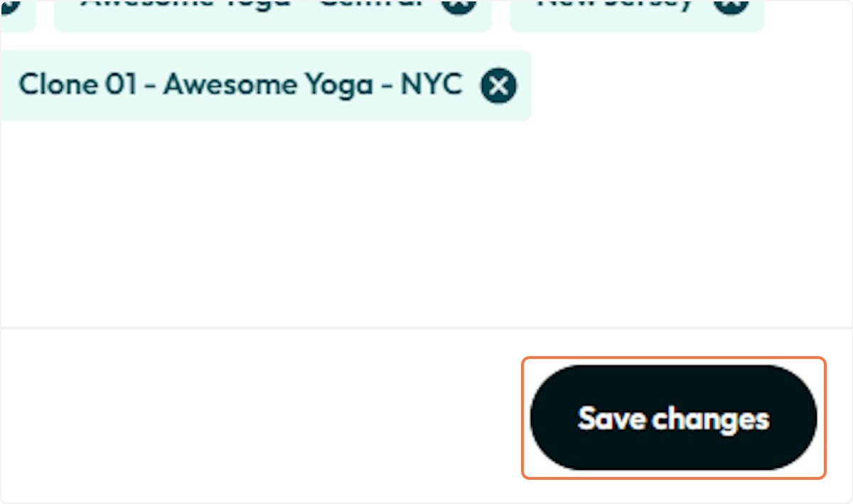Confirm edits with the dark Save changes pill

pos(674,418)
